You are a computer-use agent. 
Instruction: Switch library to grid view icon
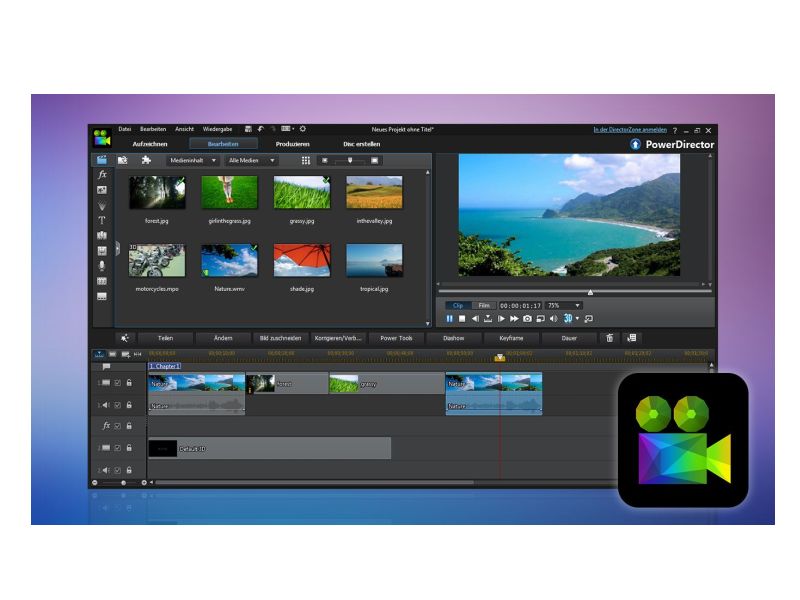click(306, 161)
